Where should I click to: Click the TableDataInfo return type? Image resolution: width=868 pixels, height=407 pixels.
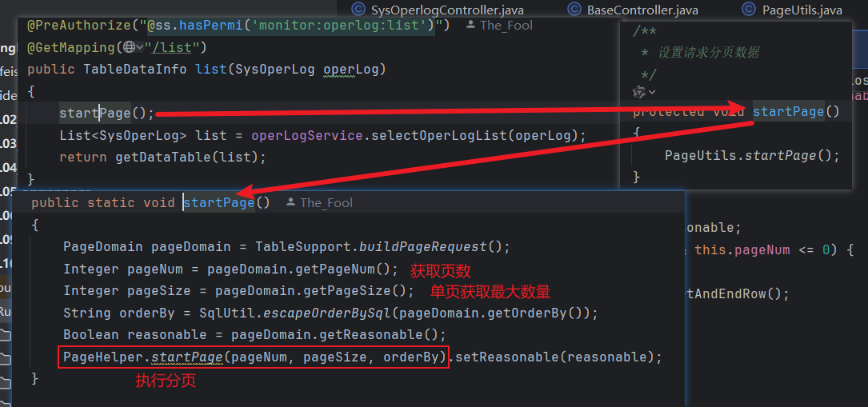click(134, 70)
